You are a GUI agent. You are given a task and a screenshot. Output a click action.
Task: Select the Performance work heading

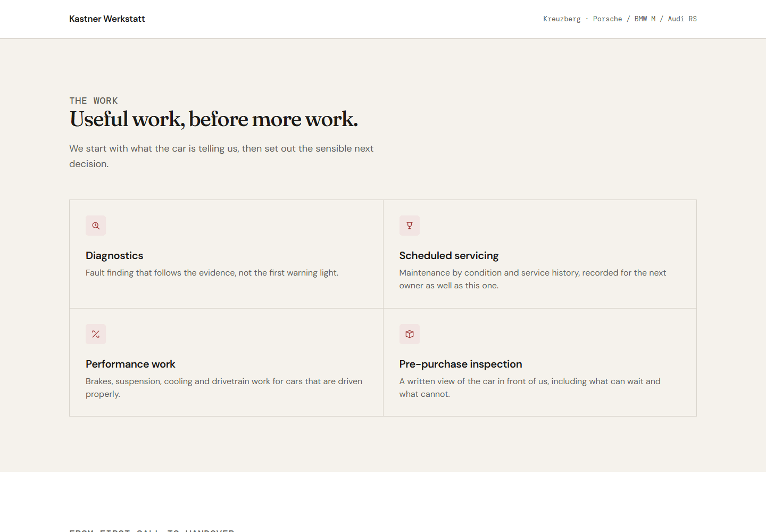[130, 364]
